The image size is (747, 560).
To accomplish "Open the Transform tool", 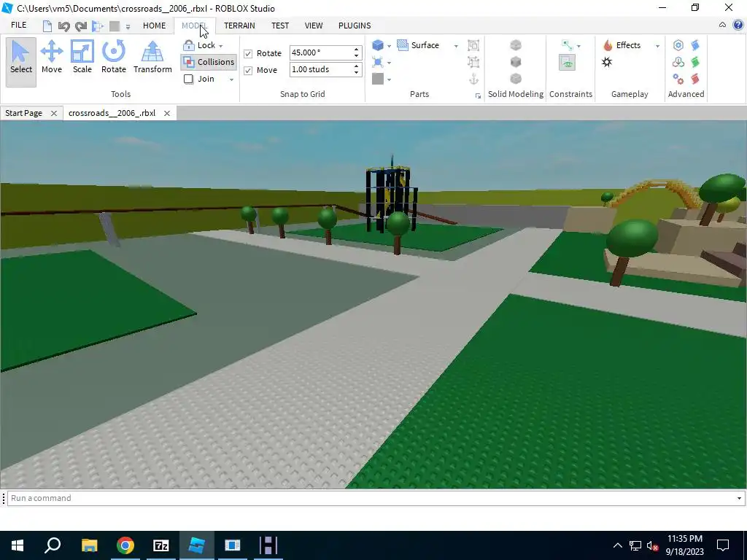I will click(x=152, y=57).
